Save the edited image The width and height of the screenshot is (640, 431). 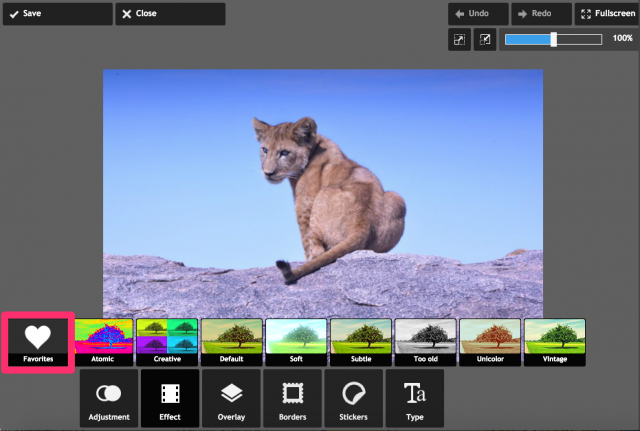click(x=57, y=14)
